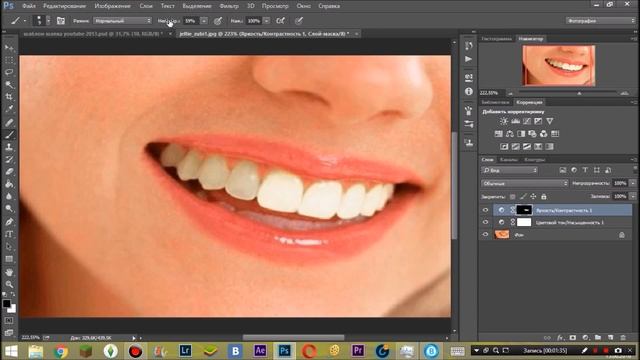Select the Rectangle shape tool
The width and height of the screenshot is (640, 360).
(9, 259)
